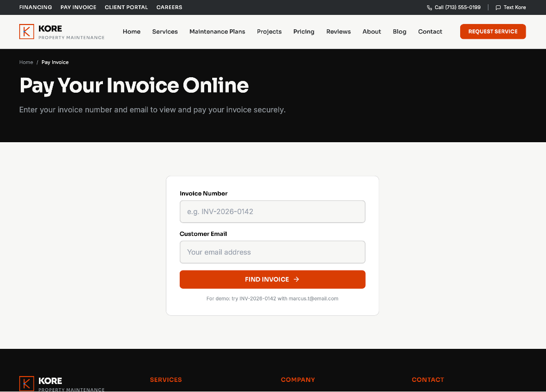Click the Company footer heading

click(x=298, y=380)
